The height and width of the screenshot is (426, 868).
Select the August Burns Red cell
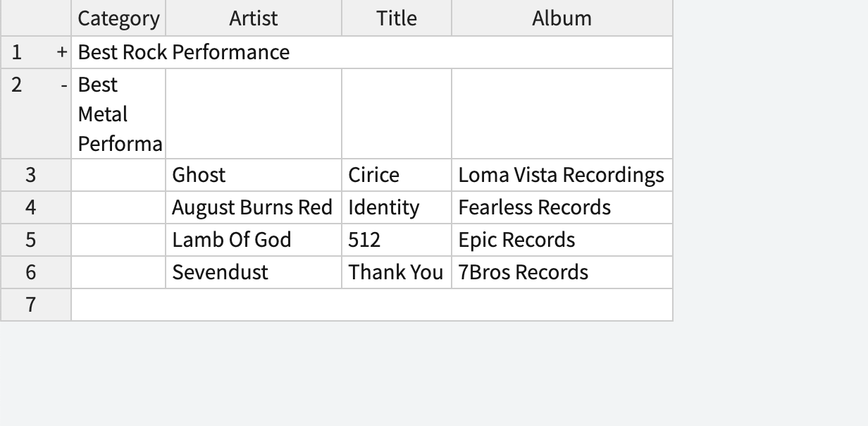[x=254, y=207]
